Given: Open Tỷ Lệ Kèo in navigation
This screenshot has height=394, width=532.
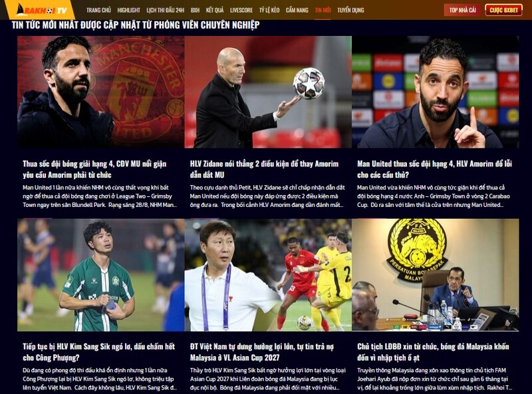Looking at the screenshot, I should point(269,10).
